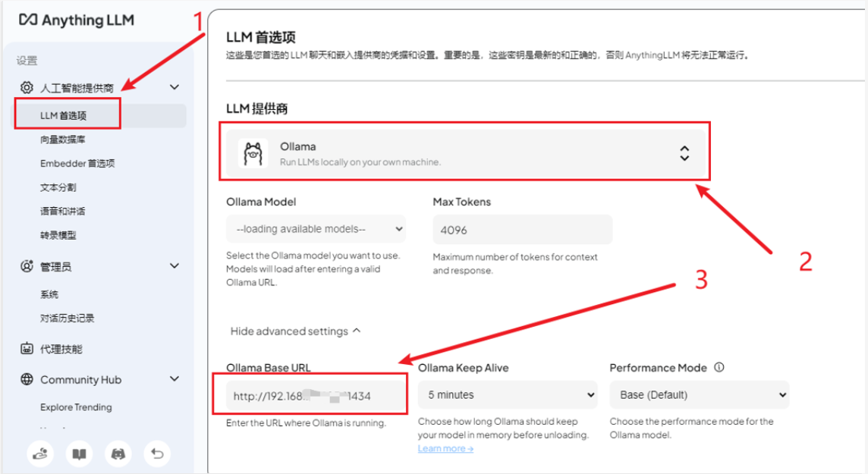The height and width of the screenshot is (474, 868).
Task: Open the Ollama Keep Alive dropdown
Action: pos(508,395)
